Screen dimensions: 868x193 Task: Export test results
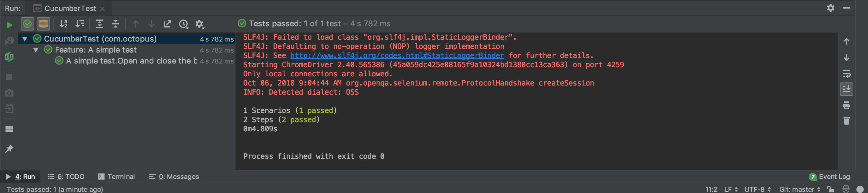point(167,24)
